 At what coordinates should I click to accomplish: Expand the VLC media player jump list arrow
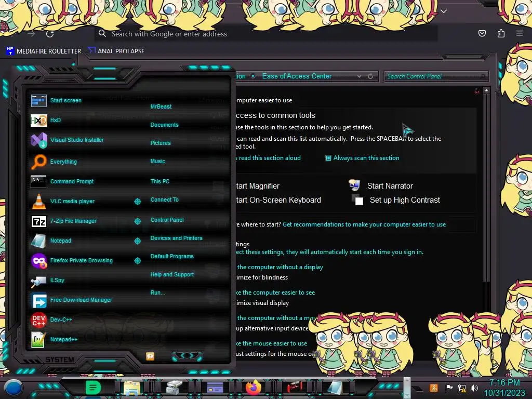point(137,202)
